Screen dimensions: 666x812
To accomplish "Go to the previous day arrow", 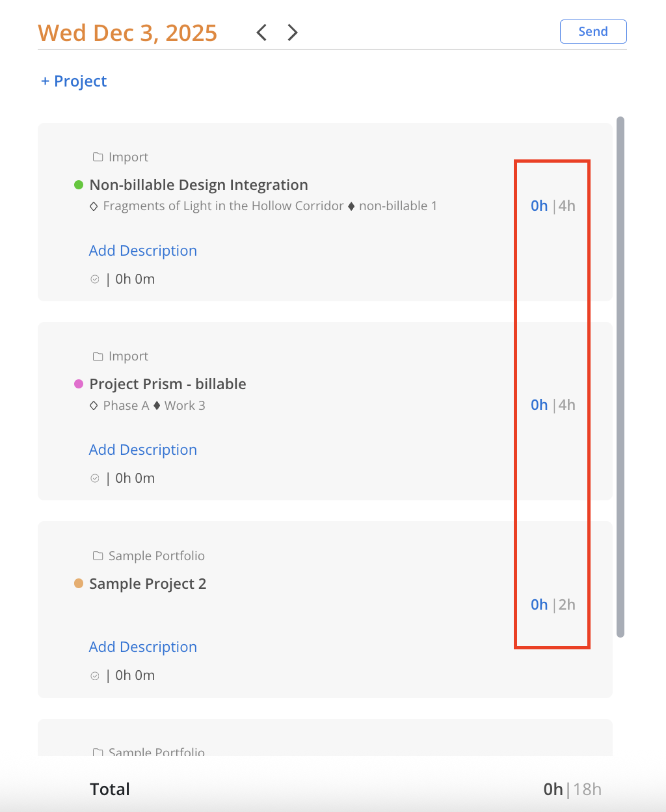I will click(261, 33).
